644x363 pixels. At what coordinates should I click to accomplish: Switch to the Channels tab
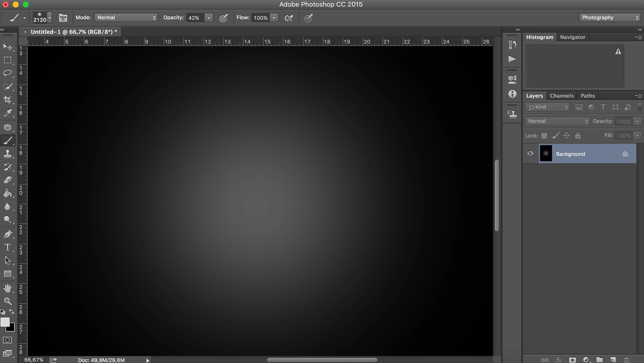point(562,96)
